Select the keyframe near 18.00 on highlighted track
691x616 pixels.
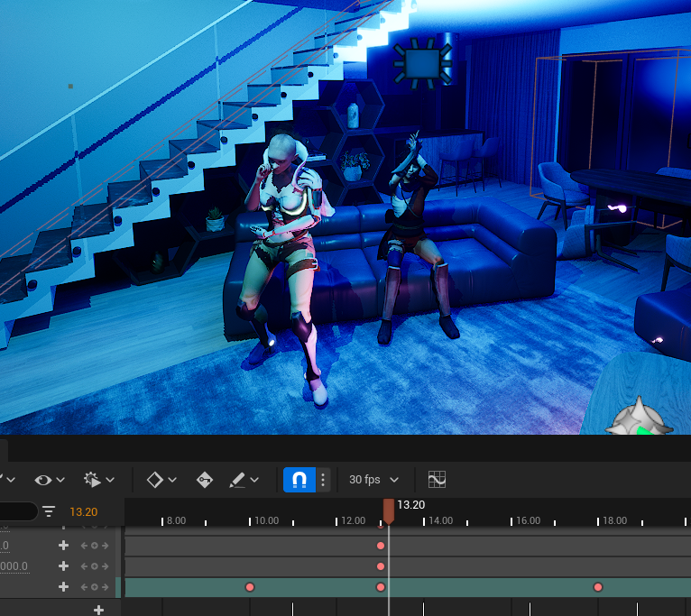click(x=598, y=587)
